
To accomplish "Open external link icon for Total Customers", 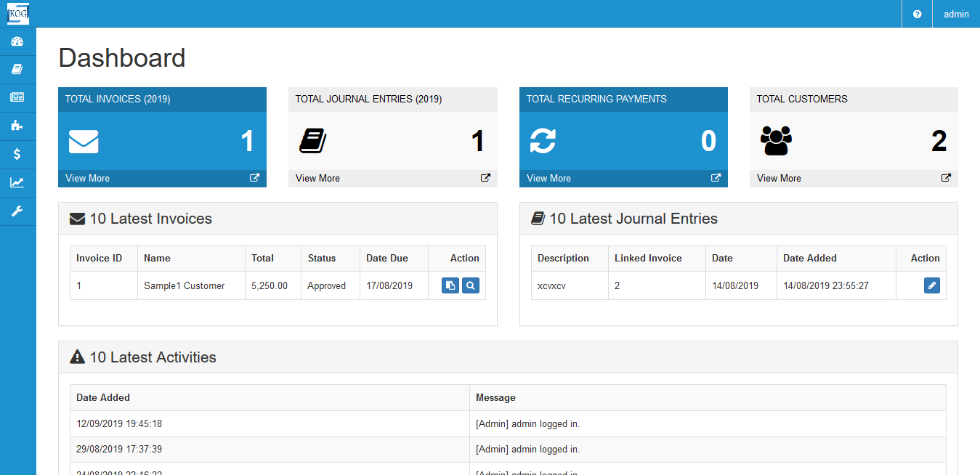I will pyautogui.click(x=946, y=178).
